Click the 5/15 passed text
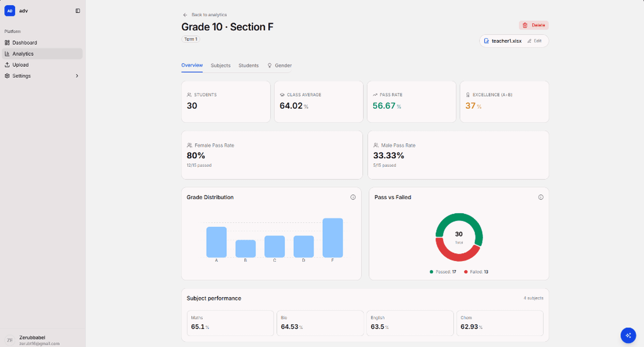The width and height of the screenshot is (644, 347). tap(384, 165)
